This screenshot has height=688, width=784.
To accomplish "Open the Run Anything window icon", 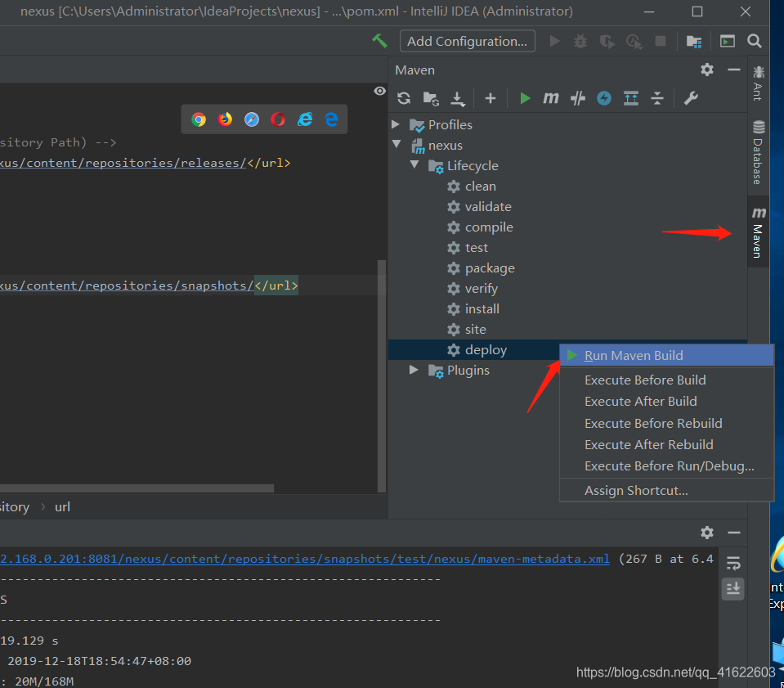I will point(728,41).
